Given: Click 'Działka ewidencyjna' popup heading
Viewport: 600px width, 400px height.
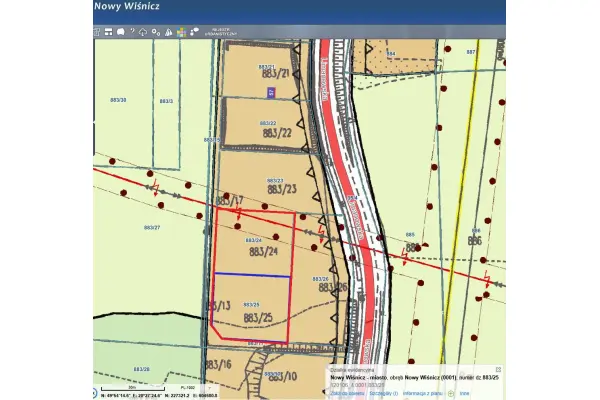Looking at the screenshot, I should coord(352,370).
